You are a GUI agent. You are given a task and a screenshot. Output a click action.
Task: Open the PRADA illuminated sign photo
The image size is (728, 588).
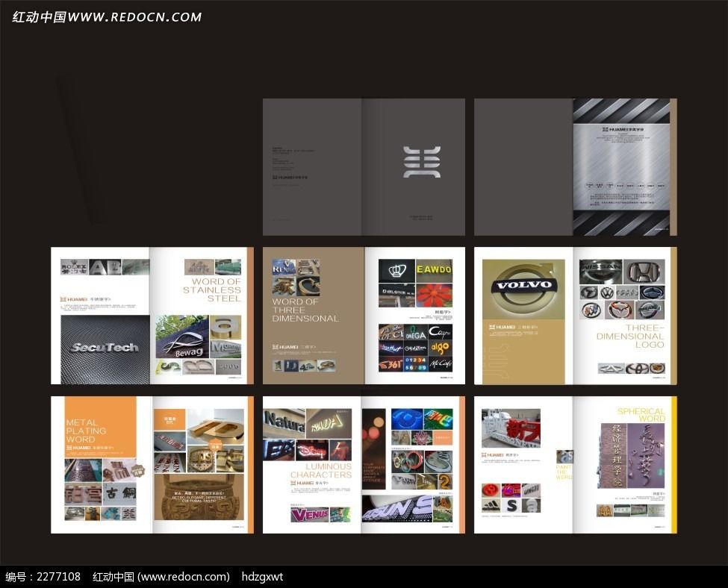click(x=329, y=423)
